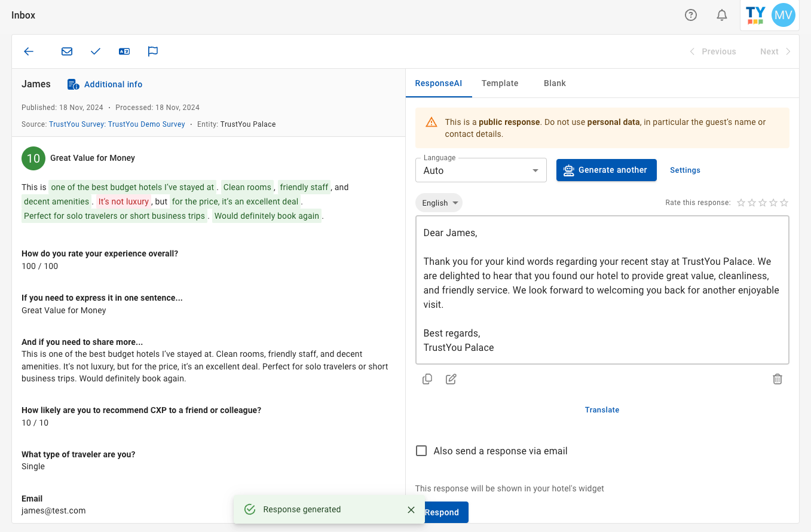
Task: Click inside the response text area
Action: click(x=602, y=290)
